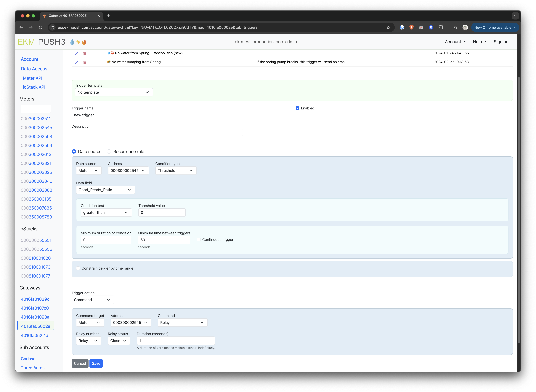Click pencil edit icon for Rancho Rico trigger
This screenshot has width=536, height=392.
(x=76, y=54)
